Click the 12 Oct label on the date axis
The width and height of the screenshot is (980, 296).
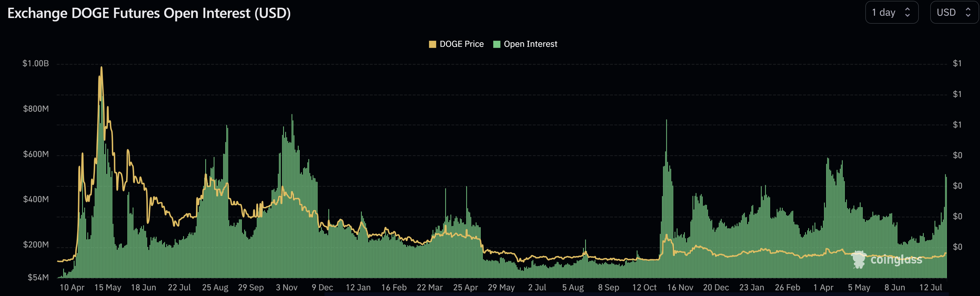tap(645, 288)
